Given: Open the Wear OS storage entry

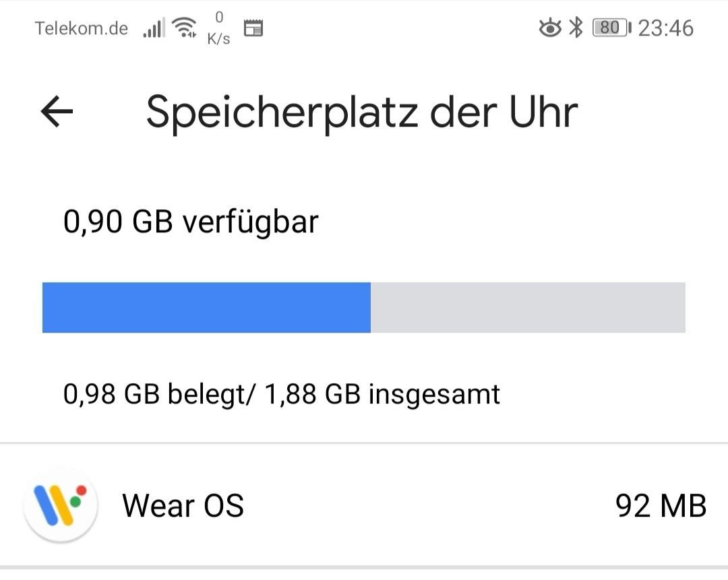Looking at the screenshot, I should pyautogui.click(x=364, y=505).
